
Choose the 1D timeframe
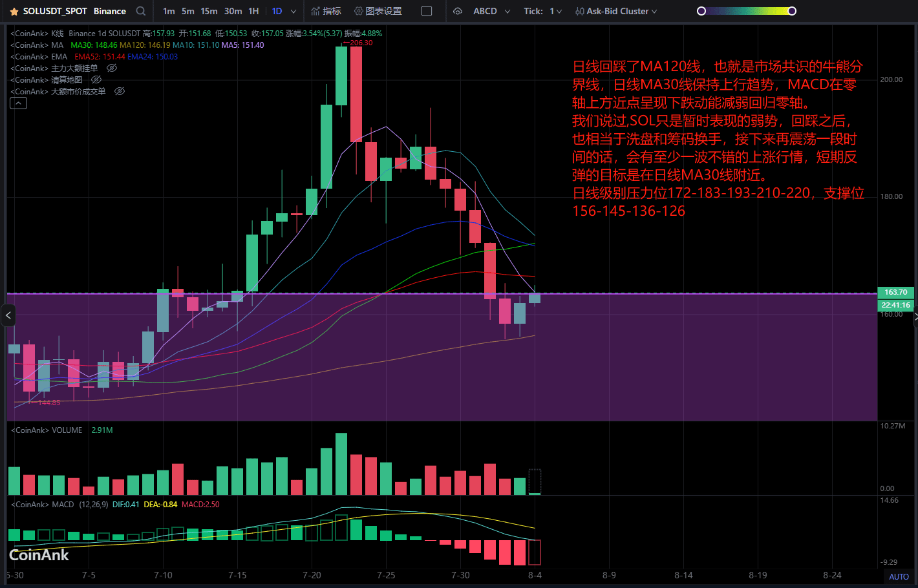point(277,11)
